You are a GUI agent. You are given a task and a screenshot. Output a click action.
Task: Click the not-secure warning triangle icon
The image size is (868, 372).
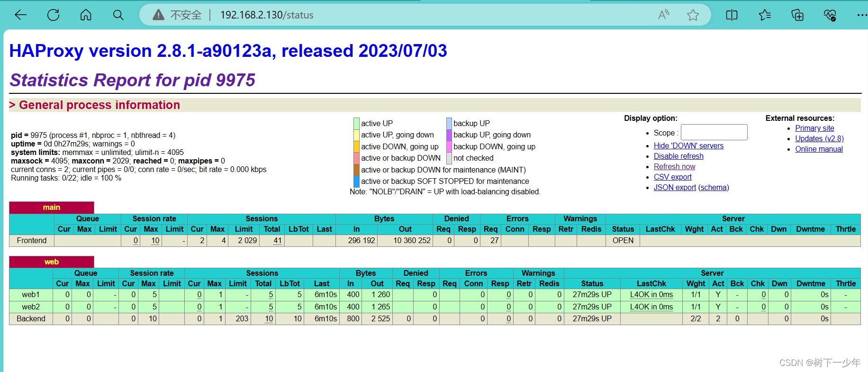pos(158,15)
